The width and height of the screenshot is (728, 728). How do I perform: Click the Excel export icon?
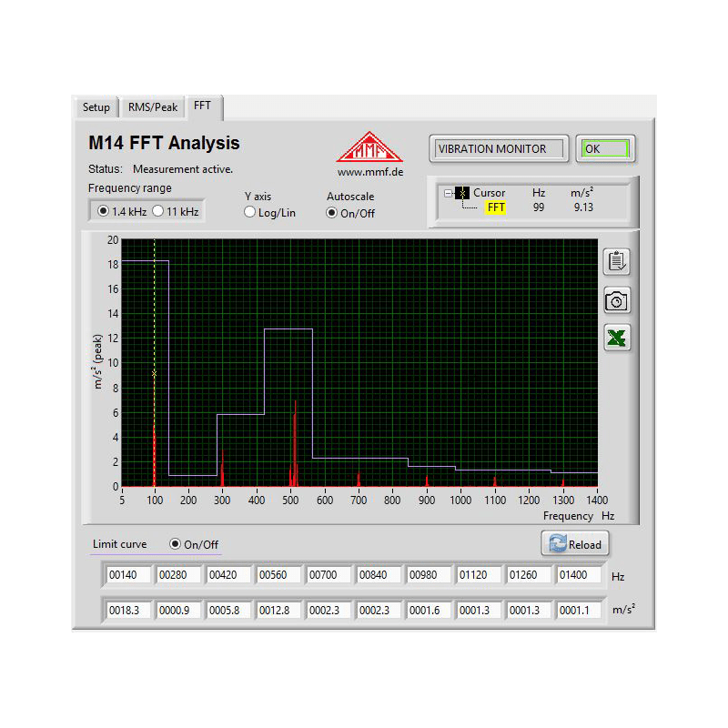point(617,339)
